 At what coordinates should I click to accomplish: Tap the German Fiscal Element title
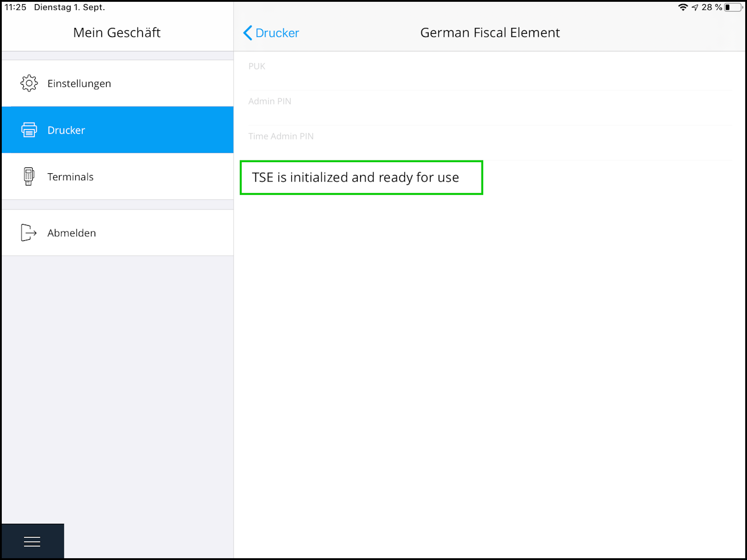pyautogui.click(x=490, y=33)
